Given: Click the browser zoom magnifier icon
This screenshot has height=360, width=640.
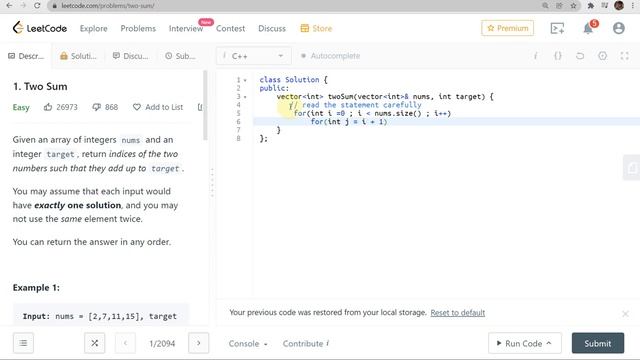Looking at the screenshot, I should click(546, 6).
